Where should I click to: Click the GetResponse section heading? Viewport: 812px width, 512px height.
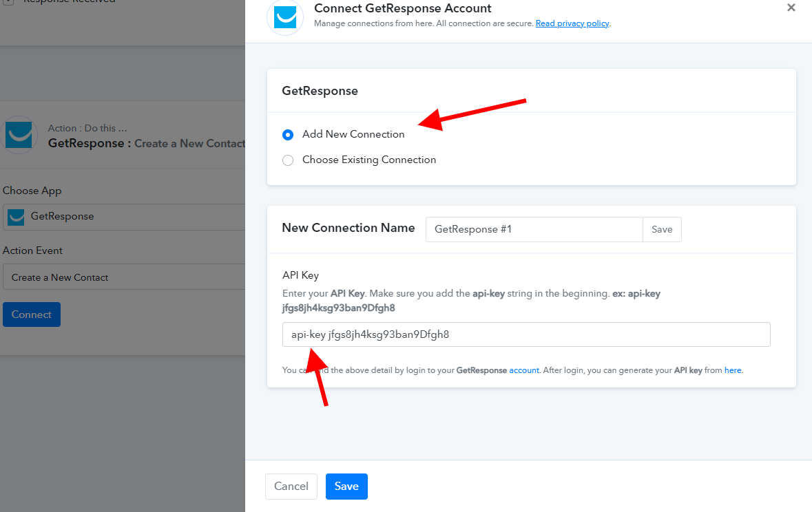tap(320, 91)
